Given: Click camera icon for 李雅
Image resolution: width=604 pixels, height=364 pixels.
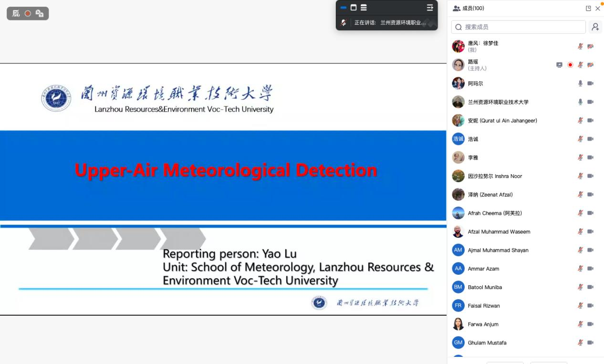Looking at the screenshot, I should pos(591,157).
